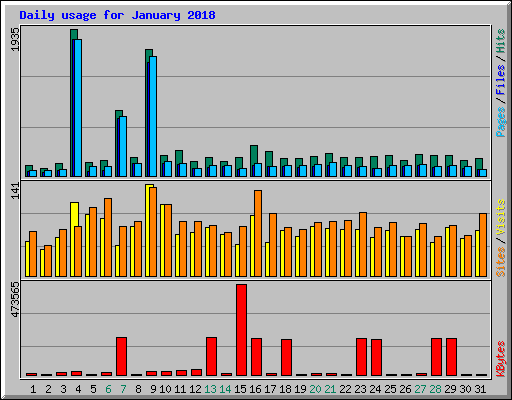Image resolution: width=512 pixels, height=400 pixels.
Task: Select the bottom chart axis value 473565
Action: point(15,299)
